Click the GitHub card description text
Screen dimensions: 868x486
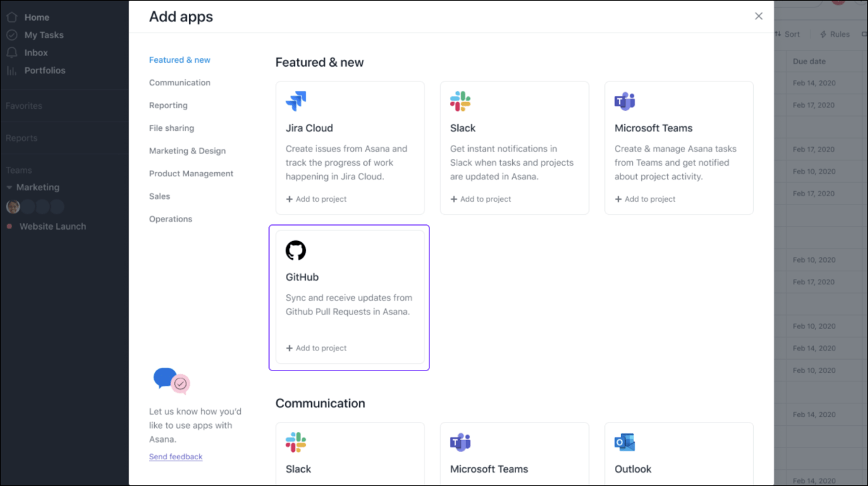pyautogui.click(x=349, y=304)
